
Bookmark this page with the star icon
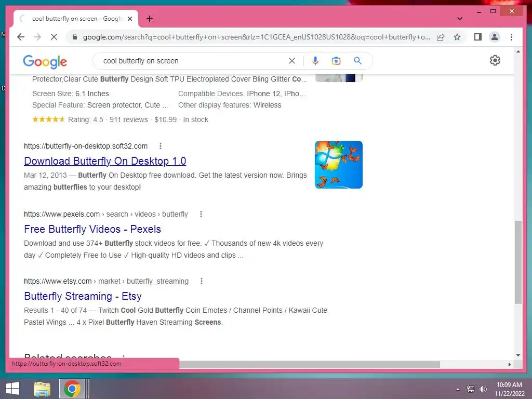(x=457, y=37)
